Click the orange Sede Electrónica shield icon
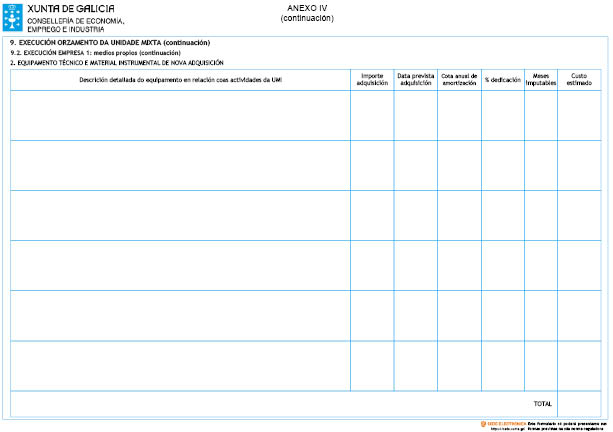 (x=484, y=422)
